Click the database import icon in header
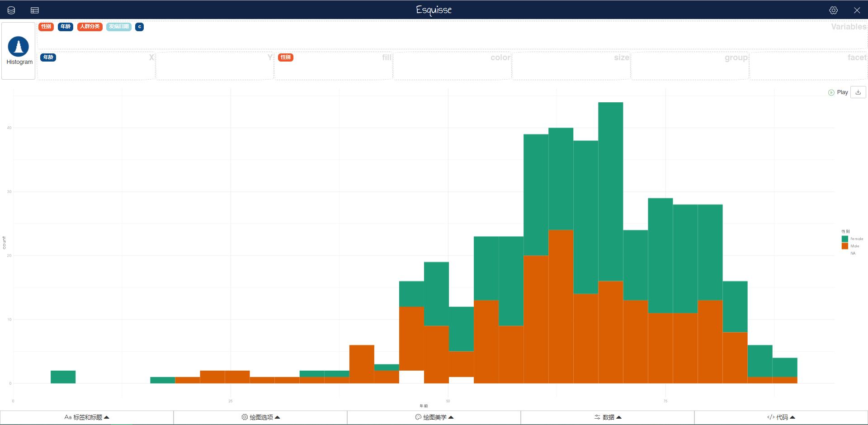Viewport: 868px width, 425px height. [x=11, y=10]
